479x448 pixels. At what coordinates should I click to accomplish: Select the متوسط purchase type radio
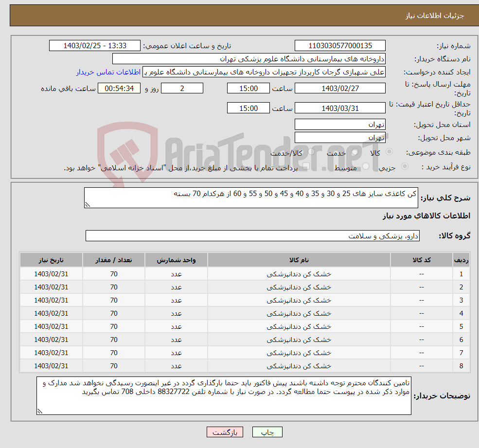pos(366,166)
